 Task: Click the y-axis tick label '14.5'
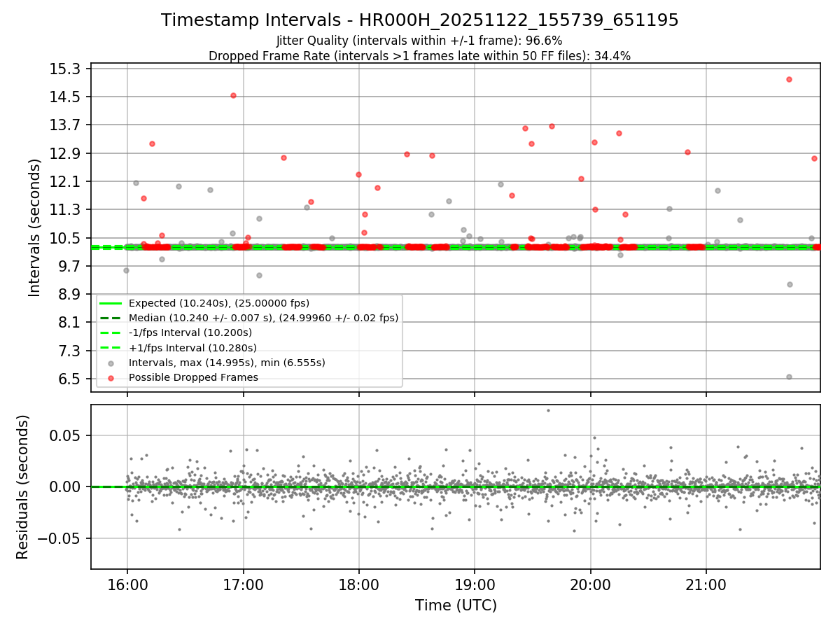66,97
